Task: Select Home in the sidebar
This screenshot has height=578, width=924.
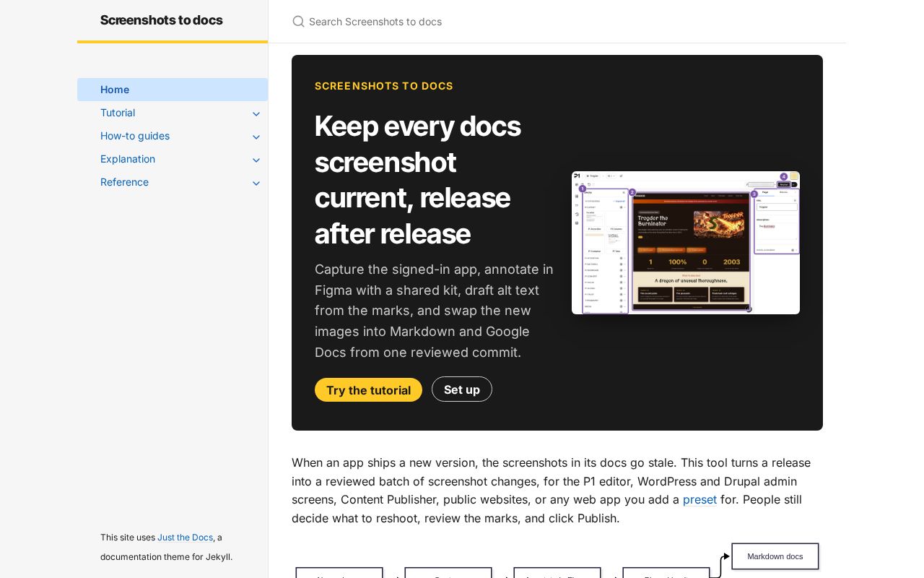Action: (x=173, y=90)
